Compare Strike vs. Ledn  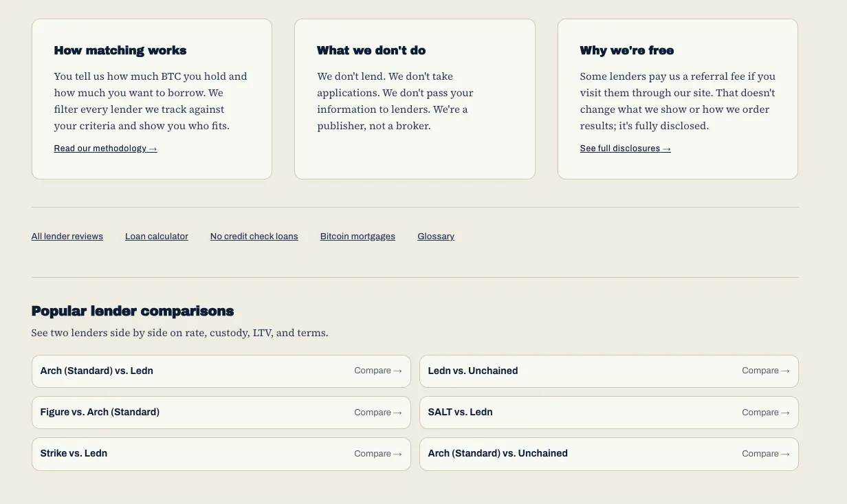tap(221, 454)
